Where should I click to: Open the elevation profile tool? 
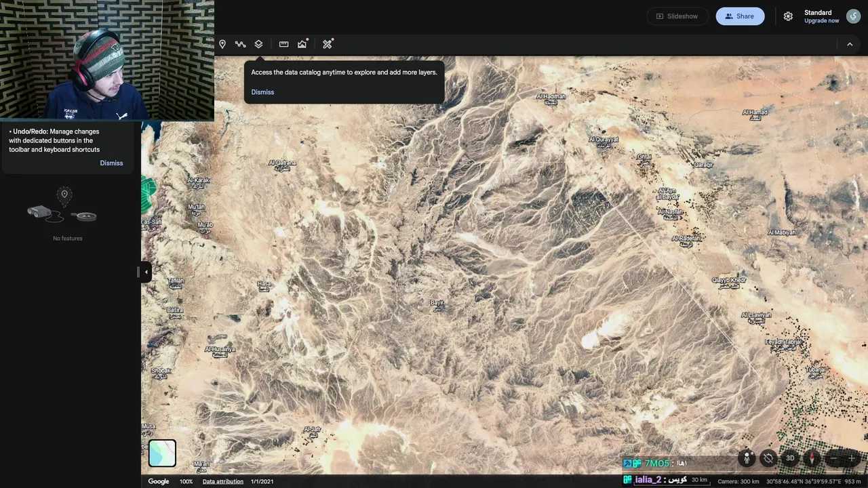point(302,44)
